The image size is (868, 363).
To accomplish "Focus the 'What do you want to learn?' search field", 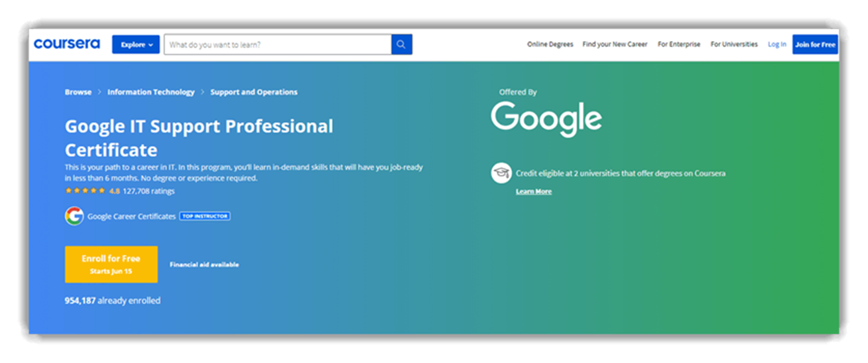I will click(x=278, y=44).
